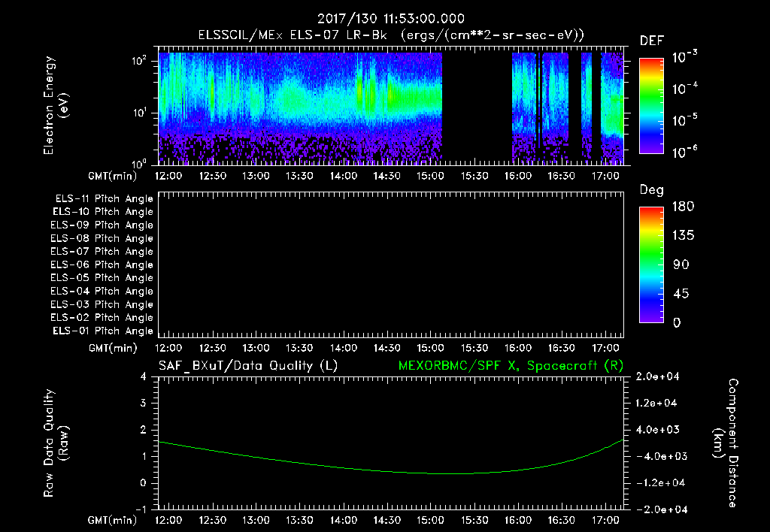Click the 2.0e+04 tick on Component Distance axis
The height and width of the screenshot is (532, 770).
pyautogui.click(x=657, y=376)
